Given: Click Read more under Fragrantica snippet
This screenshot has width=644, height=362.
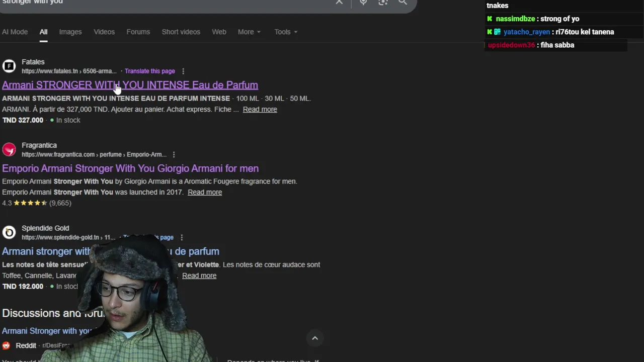Looking at the screenshot, I should 205,192.
